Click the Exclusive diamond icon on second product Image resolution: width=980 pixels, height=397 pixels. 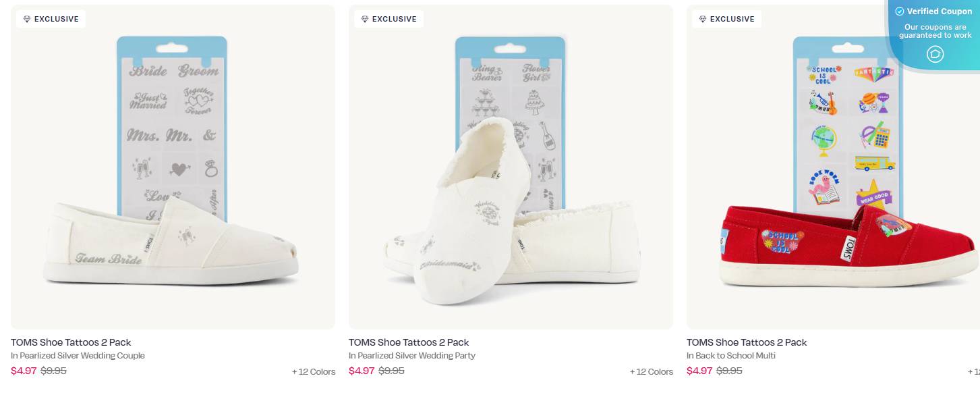365,20
